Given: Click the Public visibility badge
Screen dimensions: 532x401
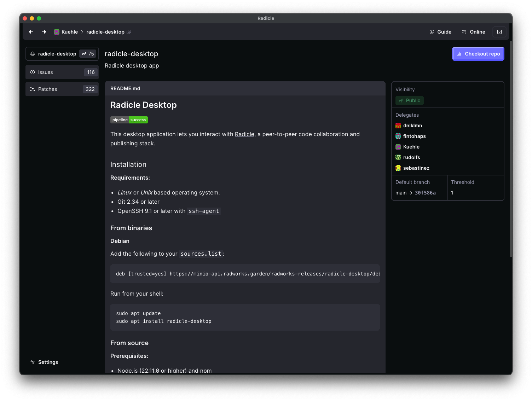Looking at the screenshot, I should 410,100.
